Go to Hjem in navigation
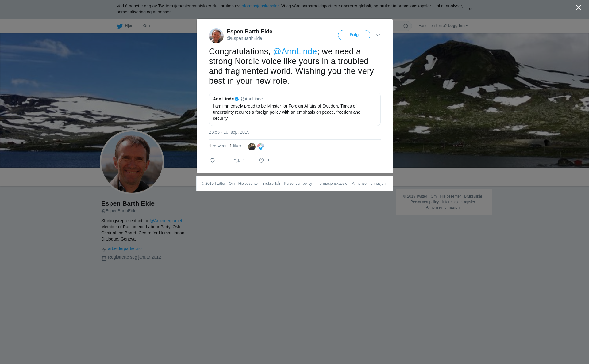 pyautogui.click(x=129, y=26)
